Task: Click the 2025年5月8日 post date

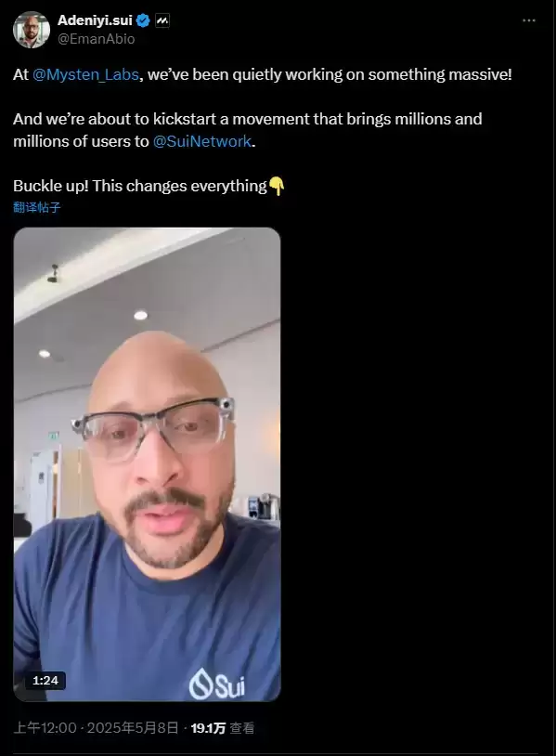Action: (x=133, y=727)
